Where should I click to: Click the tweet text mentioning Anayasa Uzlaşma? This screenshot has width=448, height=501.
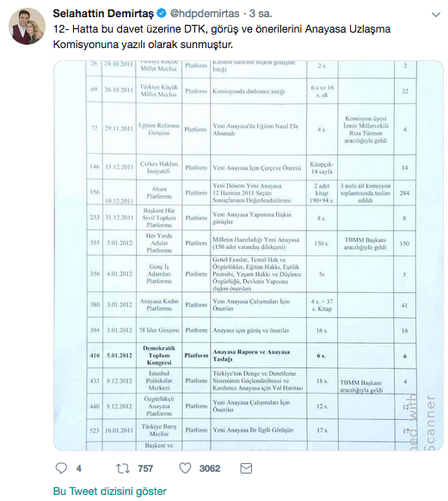[222, 37]
